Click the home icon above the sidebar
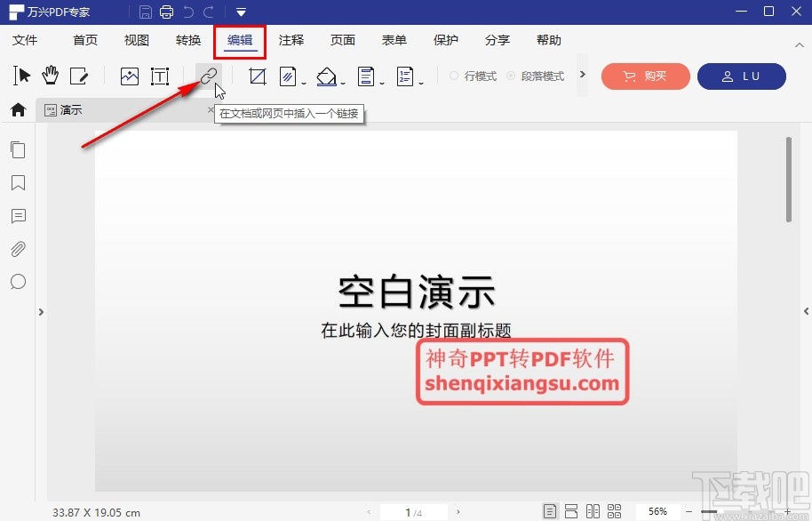 18,109
